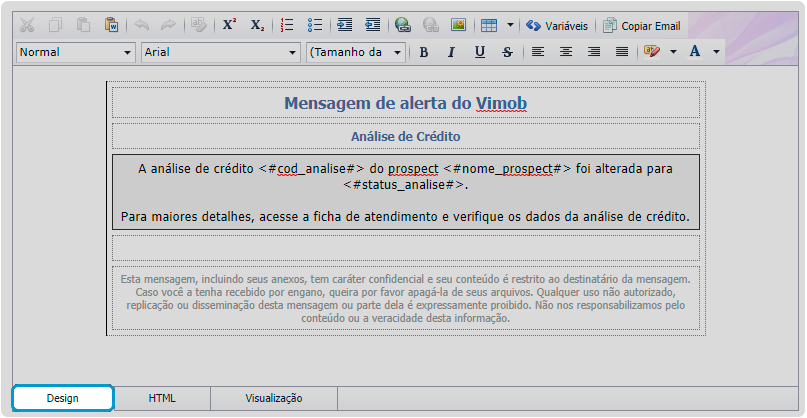Screen dimensions: 807x418
Task: Click the heading Mensagem de alerta do Vimob
Action: (406, 103)
